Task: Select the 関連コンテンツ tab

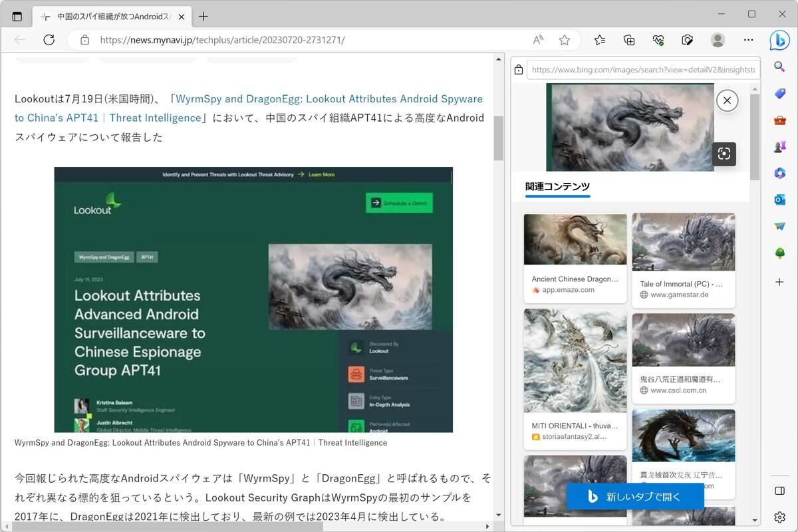Action: point(557,187)
